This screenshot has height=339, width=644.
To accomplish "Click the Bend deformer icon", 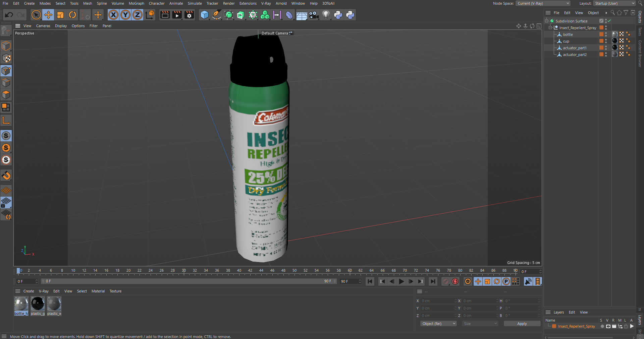I will click(289, 15).
